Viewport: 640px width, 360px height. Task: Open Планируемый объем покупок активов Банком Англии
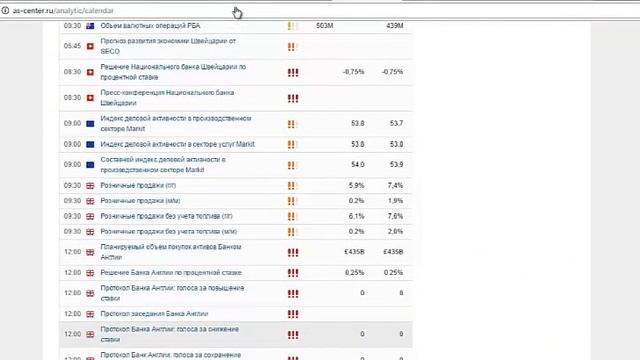(x=171, y=252)
